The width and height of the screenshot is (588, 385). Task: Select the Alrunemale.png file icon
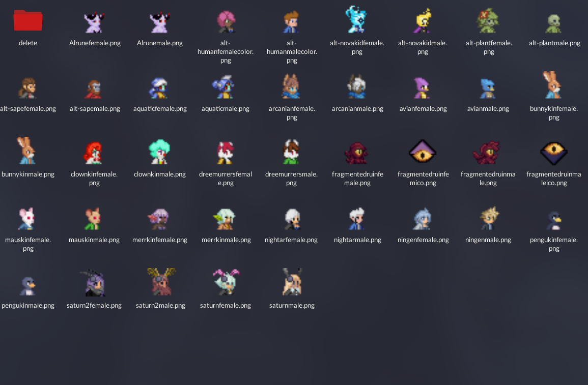[160, 22]
